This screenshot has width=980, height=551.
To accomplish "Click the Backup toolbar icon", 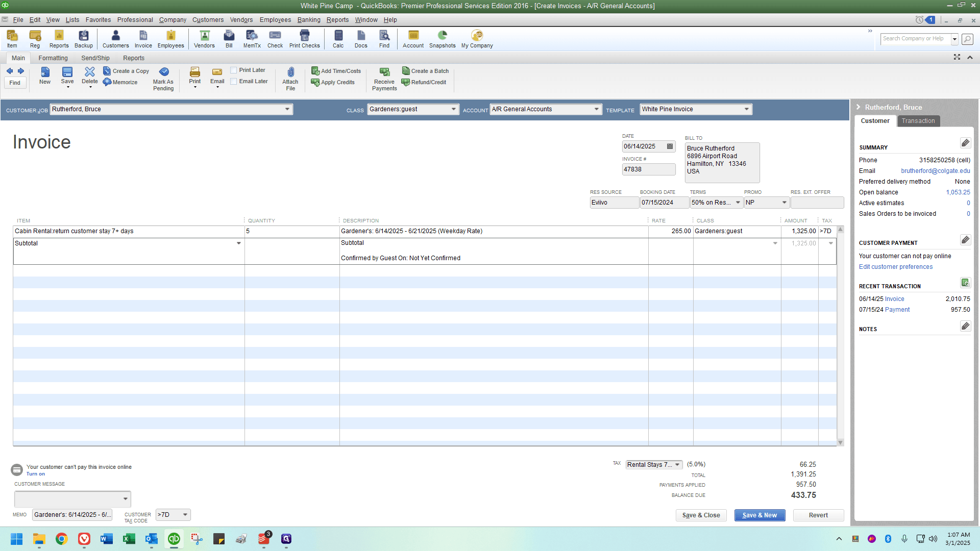I will [x=84, y=39].
